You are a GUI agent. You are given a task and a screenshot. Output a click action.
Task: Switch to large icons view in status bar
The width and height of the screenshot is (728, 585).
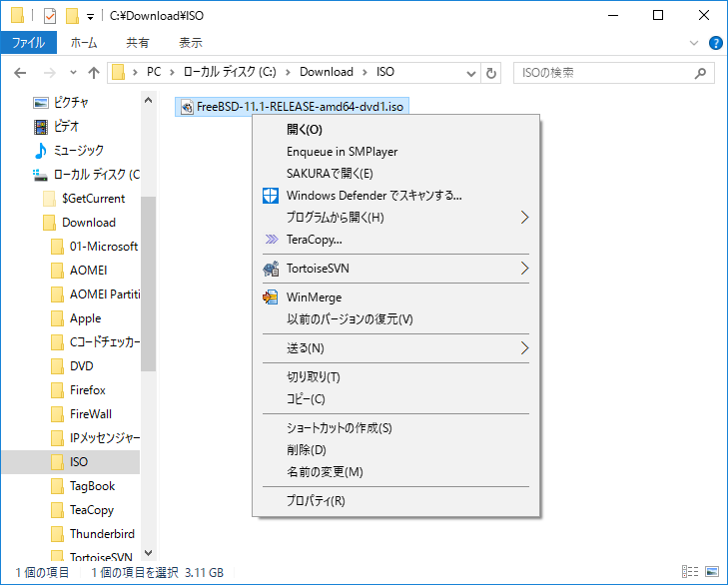point(712,572)
